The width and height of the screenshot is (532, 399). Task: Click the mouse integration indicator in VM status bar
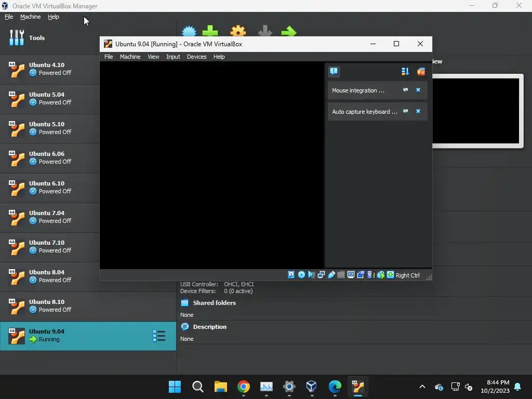[x=381, y=275]
